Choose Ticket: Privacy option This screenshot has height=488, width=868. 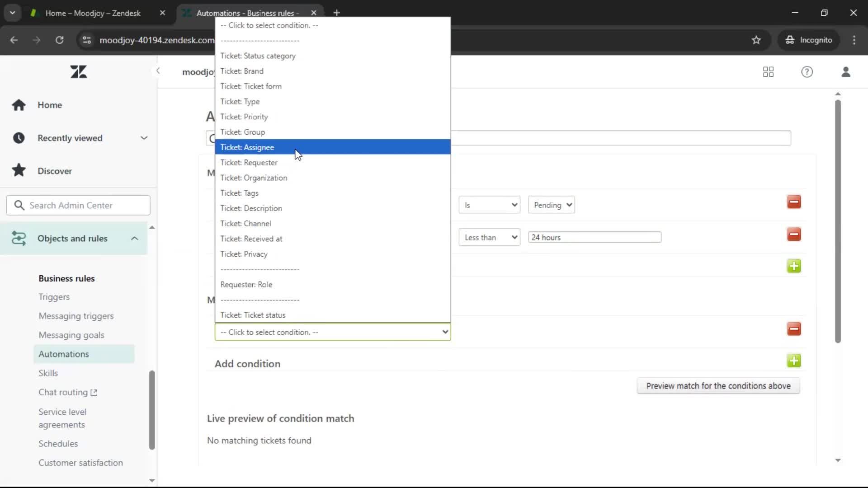pyautogui.click(x=333, y=254)
